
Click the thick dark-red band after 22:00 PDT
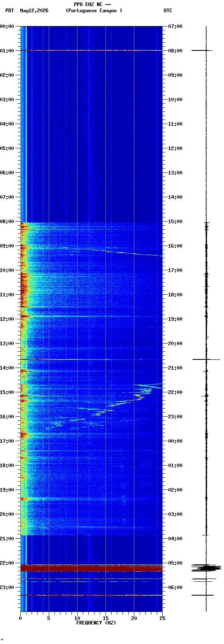tap(91, 568)
